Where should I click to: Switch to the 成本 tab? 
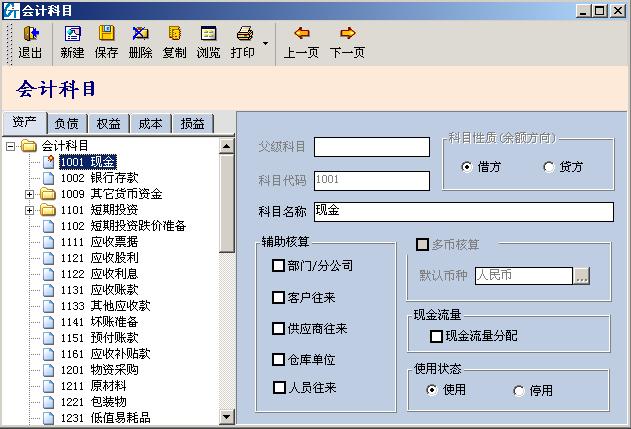tap(151, 124)
